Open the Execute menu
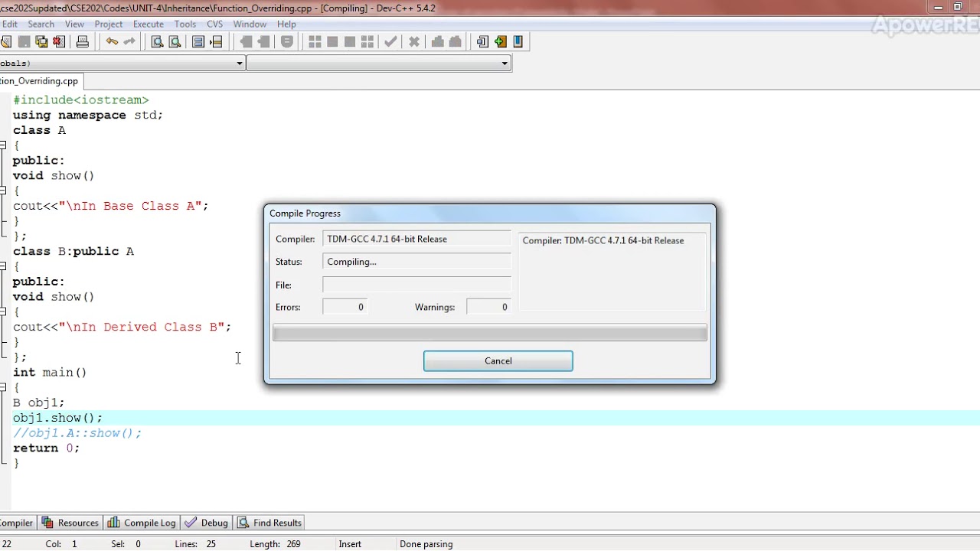Image resolution: width=980 pixels, height=551 pixels. [149, 24]
